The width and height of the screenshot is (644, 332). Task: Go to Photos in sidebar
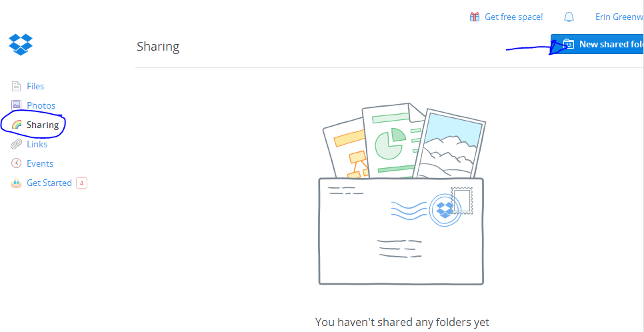[41, 105]
